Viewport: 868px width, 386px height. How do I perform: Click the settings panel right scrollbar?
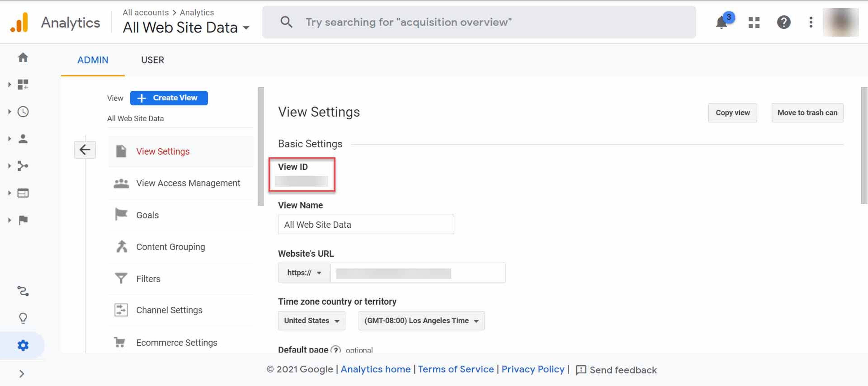(x=864, y=146)
